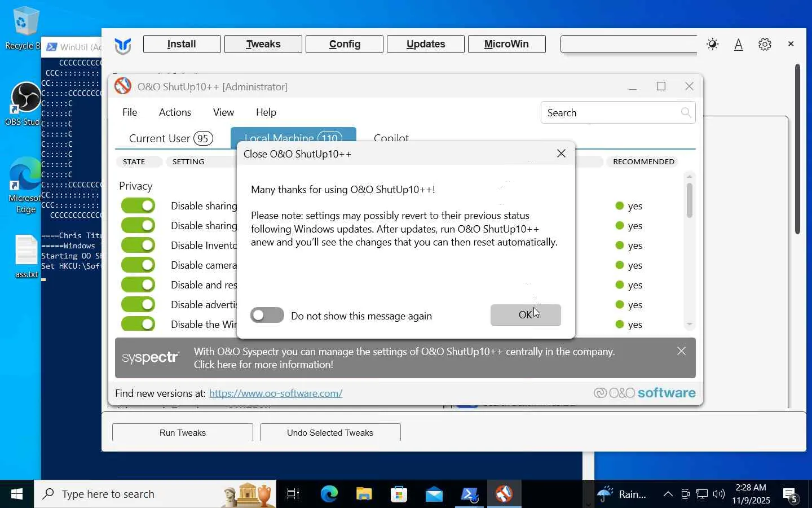The height and width of the screenshot is (508, 812).
Task: Toggle the 'Disable and res…' privacy switch
Action: coord(138,284)
